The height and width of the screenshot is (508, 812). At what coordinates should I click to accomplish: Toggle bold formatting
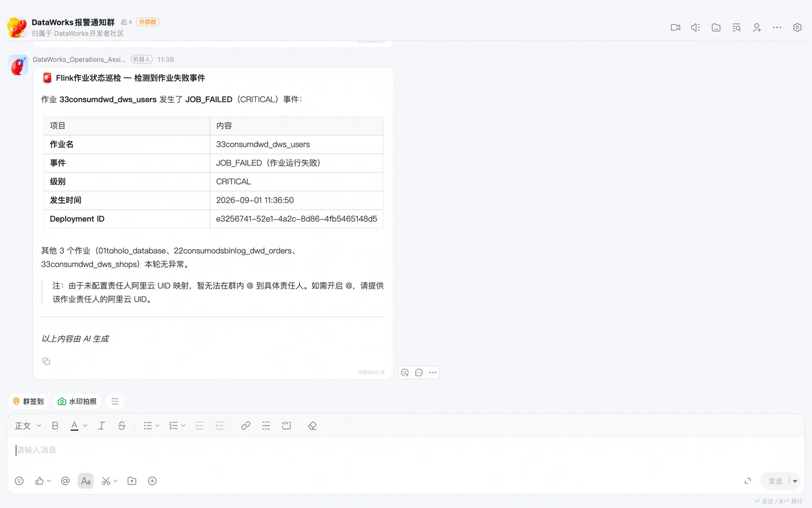tap(55, 426)
